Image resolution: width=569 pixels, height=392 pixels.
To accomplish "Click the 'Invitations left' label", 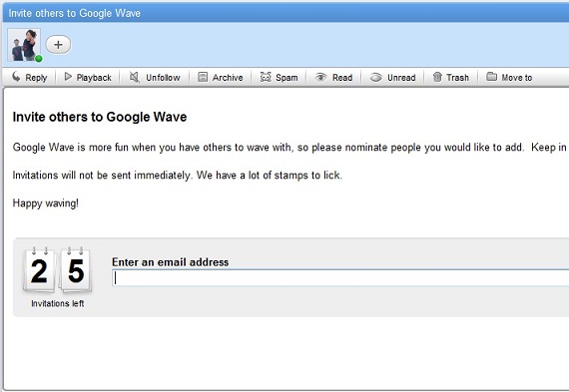I will tap(58, 303).
